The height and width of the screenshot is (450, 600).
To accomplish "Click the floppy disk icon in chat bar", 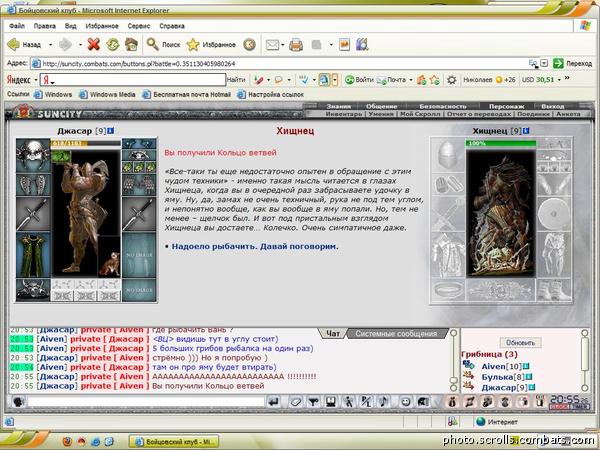I will tap(331, 402).
